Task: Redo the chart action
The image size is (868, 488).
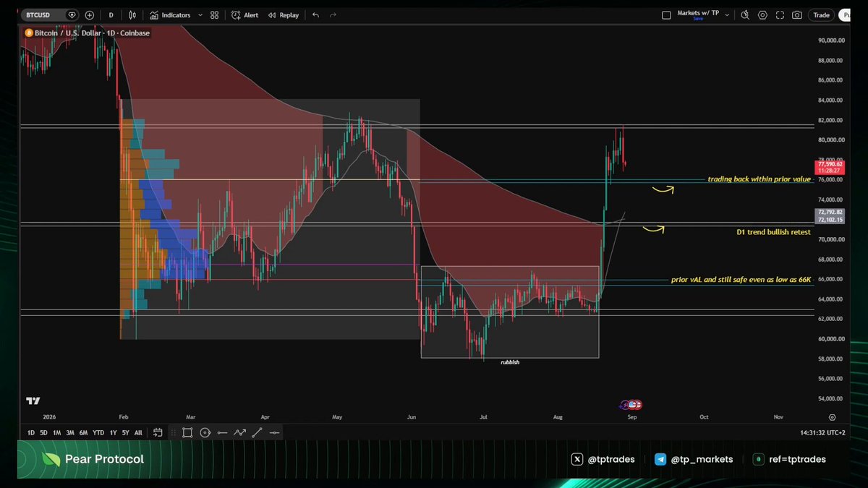Action: [x=333, y=14]
